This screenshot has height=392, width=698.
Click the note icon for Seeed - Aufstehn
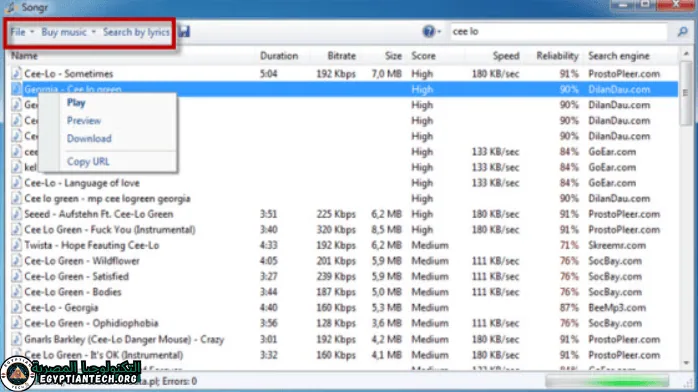tap(16, 214)
